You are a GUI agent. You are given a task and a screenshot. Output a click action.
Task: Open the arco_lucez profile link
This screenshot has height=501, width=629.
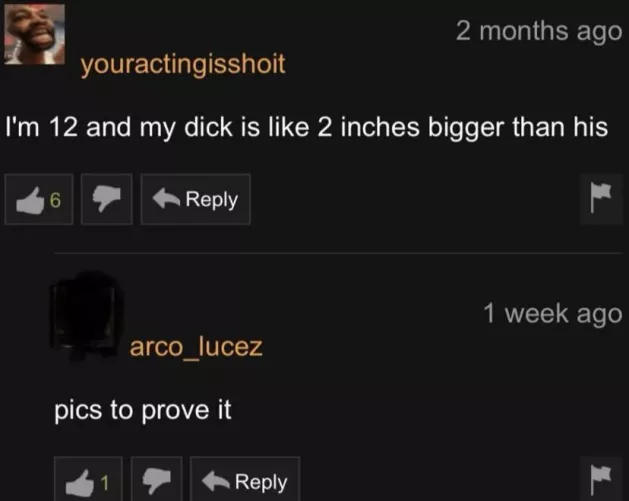[196, 347]
